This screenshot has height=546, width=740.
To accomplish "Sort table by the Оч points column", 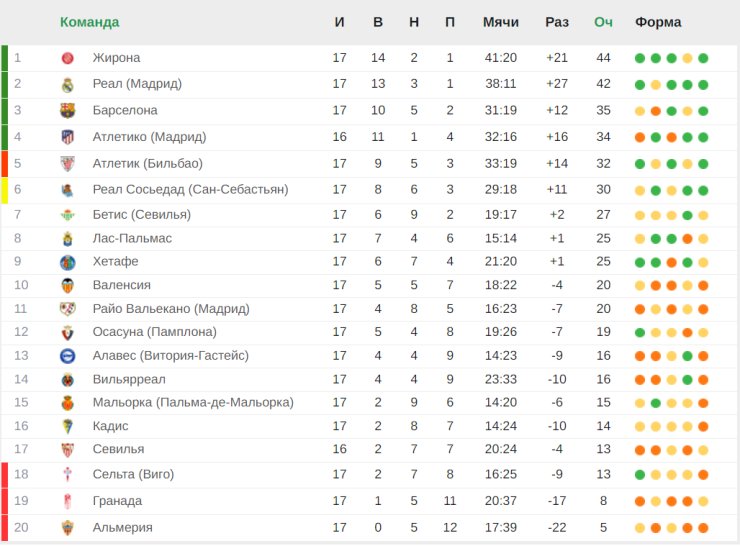I will (603, 22).
